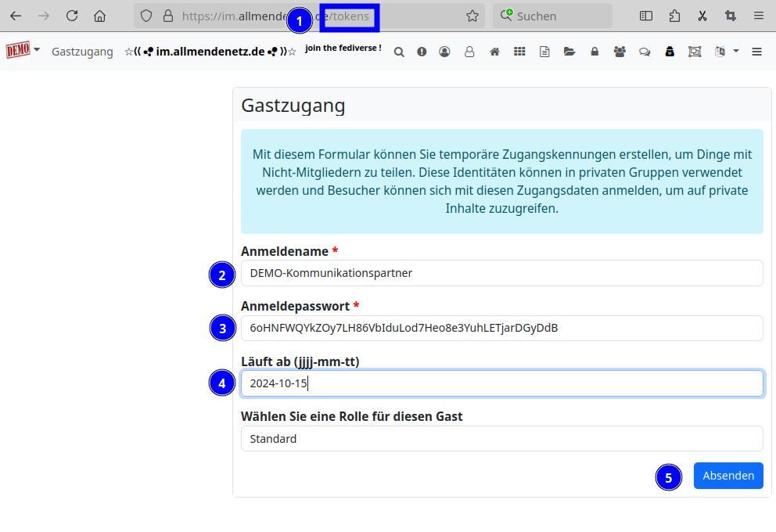Open the Firefox application menu
The width and height of the screenshot is (776, 532).
758,16
